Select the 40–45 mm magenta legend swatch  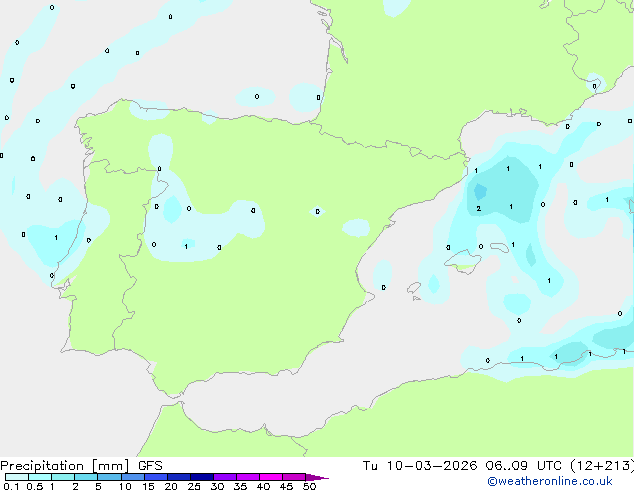[271, 477]
